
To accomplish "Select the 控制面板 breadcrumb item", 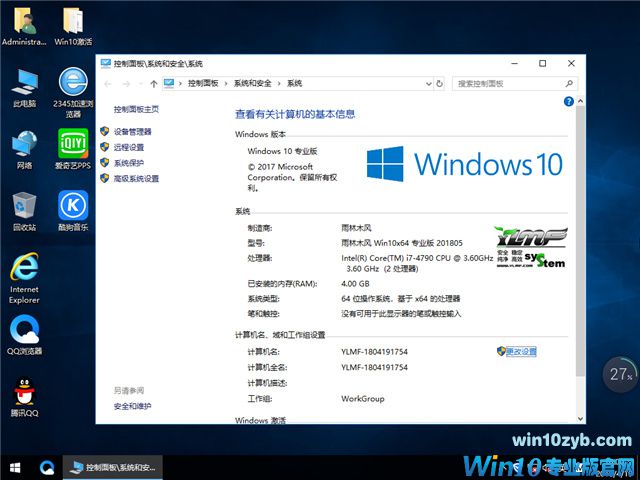I will pos(203,83).
